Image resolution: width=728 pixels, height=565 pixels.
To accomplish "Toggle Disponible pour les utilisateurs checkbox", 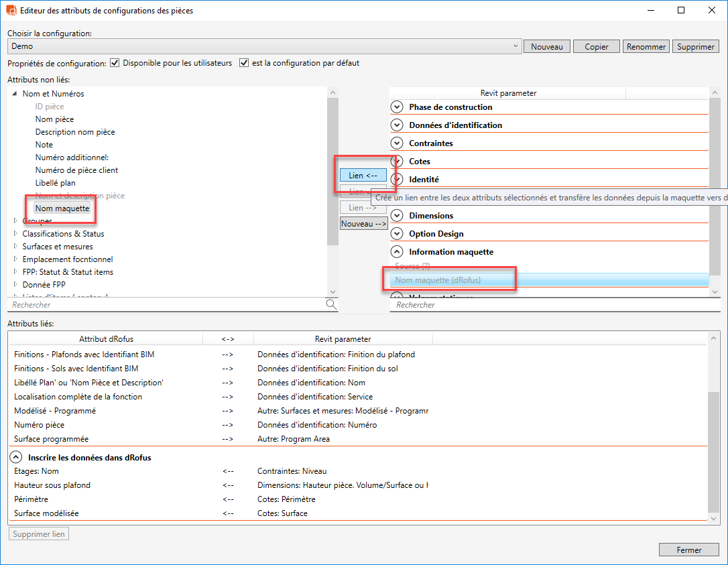I will 115,63.
